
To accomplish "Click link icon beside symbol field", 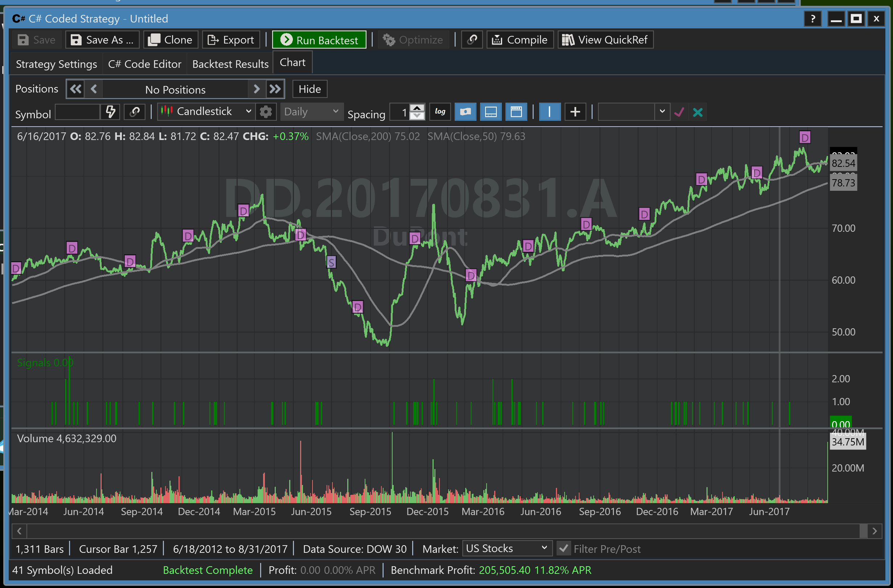I will coord(135,112).
